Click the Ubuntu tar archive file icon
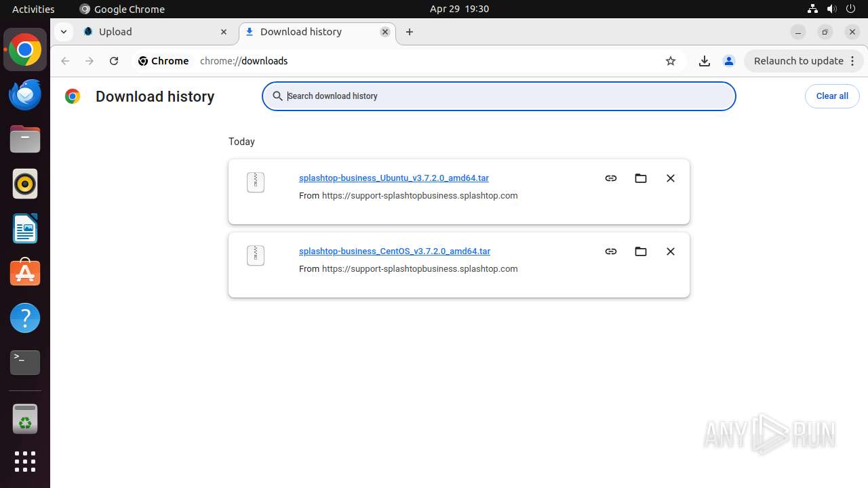Screen dimensions: 868x488 pos(256,182)
